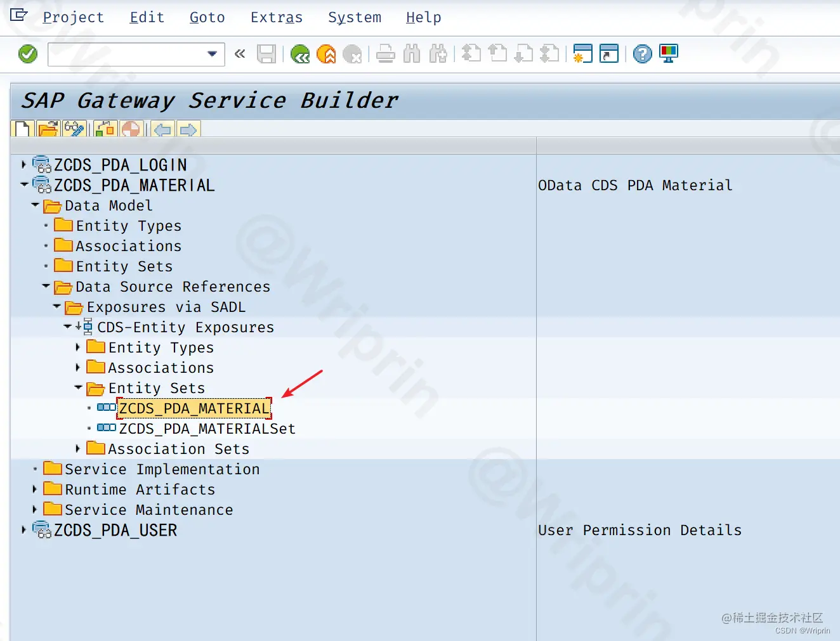Click the orange Exit icon
Viewport: 840px width, 641px height.
point(326,54)
